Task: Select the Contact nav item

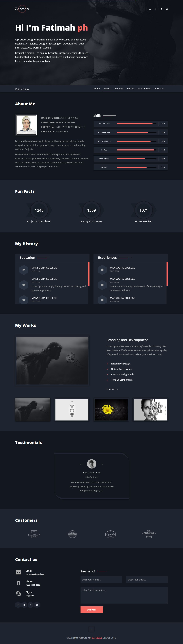Action: tap(159, 89)
